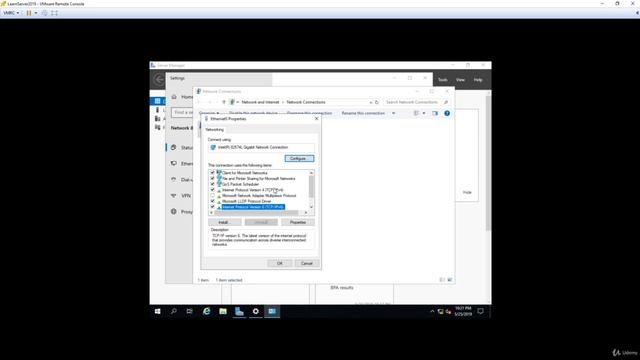640x360 pixels.
Task: Open VPN section in Settings
Action: point(182,196)
